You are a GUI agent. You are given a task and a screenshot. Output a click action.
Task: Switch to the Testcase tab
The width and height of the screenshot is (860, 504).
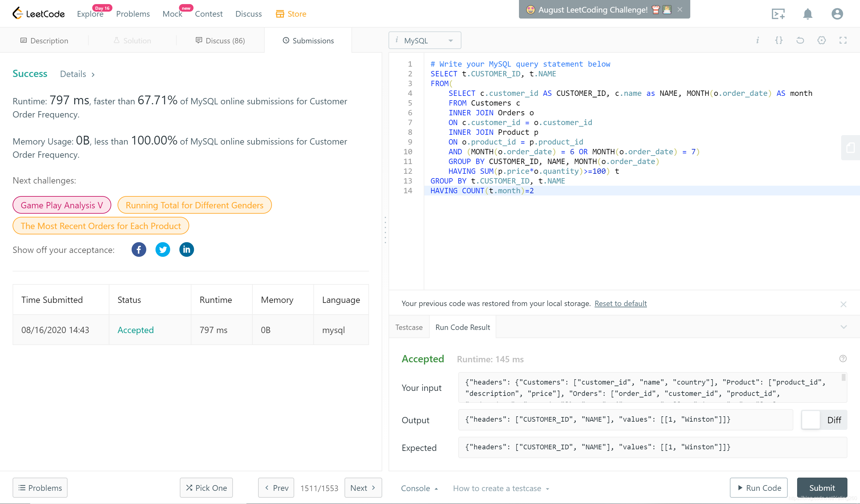pos(409,327)
